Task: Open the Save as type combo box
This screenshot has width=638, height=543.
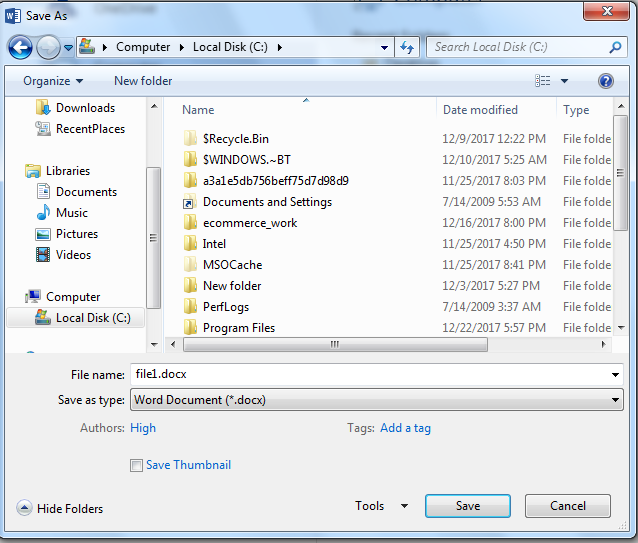Action: point(376,400)
